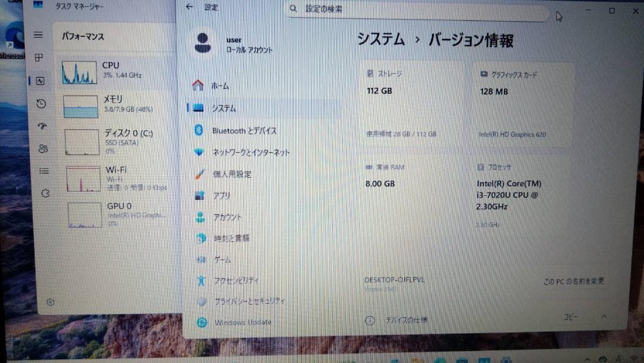Select ディスク 0 (C:) performance entry
The image size is (644, 363).
click(119, 142)
